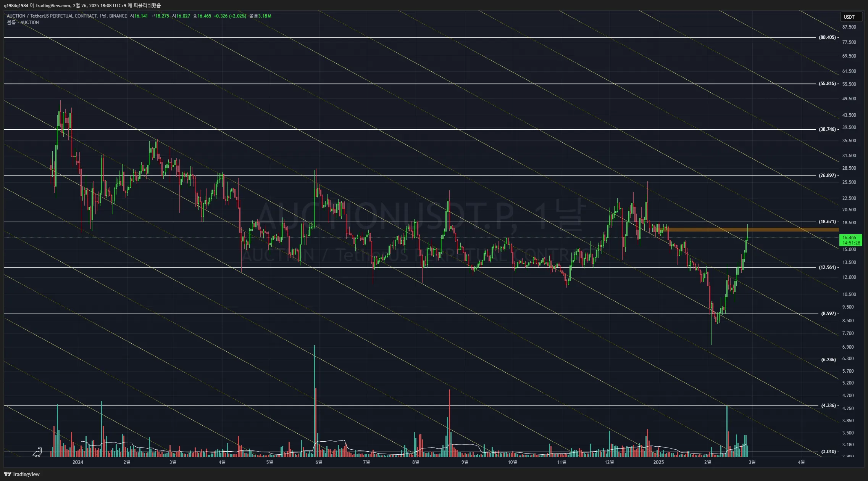The width and height of the screenshot is (868, 481).
Task: Click the (8.997) horizontal line label
Action: point(828,314)
